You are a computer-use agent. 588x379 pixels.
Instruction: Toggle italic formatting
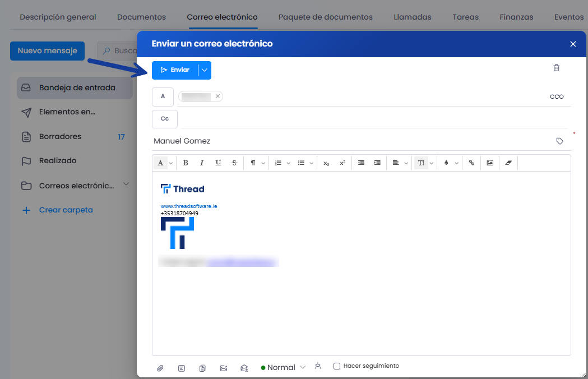click(202, 163)
